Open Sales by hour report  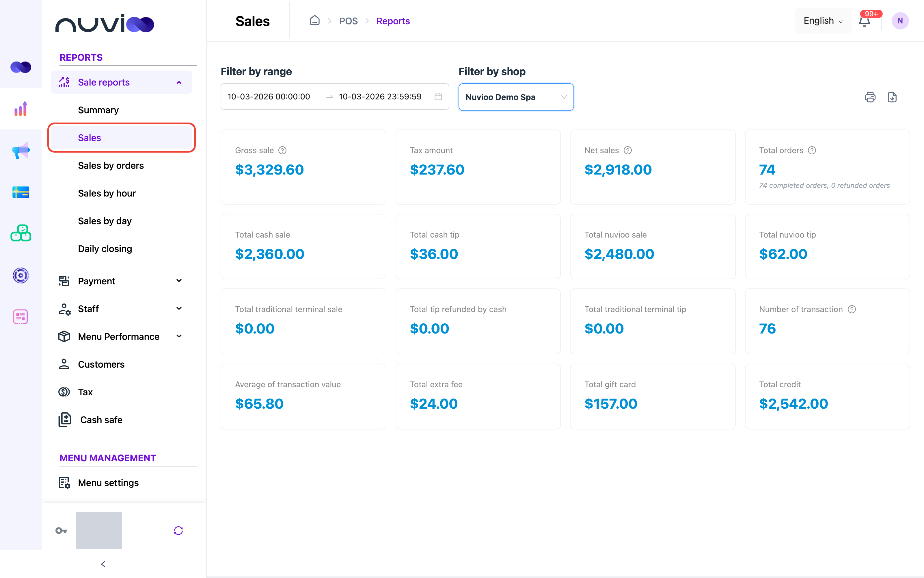click(x=107, y=193)
